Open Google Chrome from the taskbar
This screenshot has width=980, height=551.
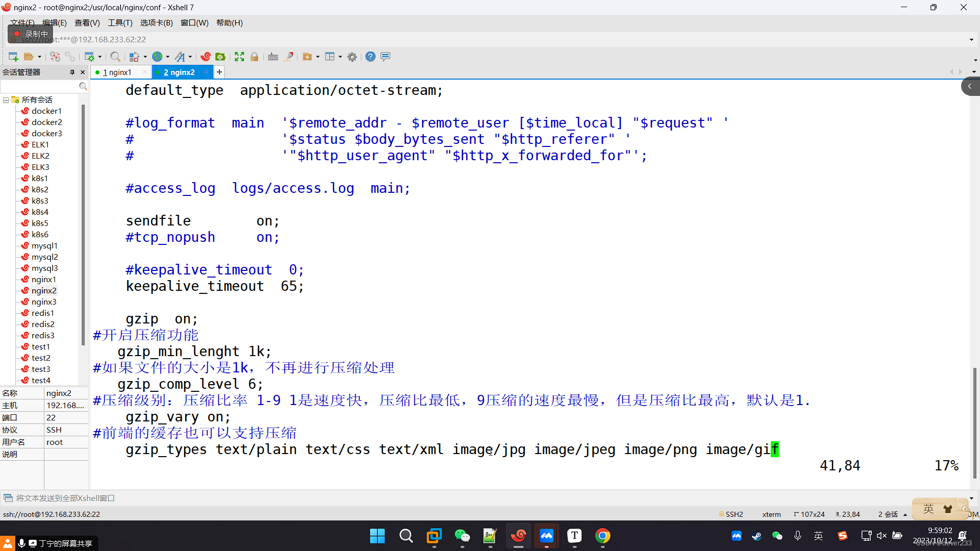[602, 536]
